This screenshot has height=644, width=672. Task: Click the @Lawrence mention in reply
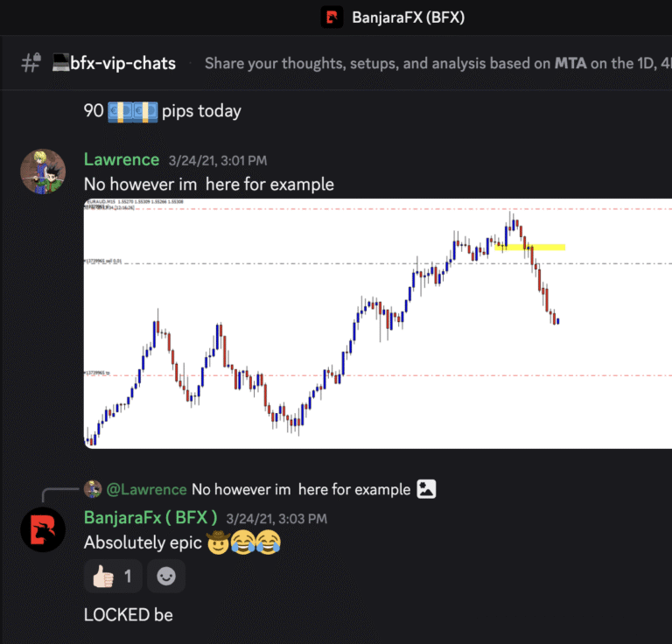point(147,489)
